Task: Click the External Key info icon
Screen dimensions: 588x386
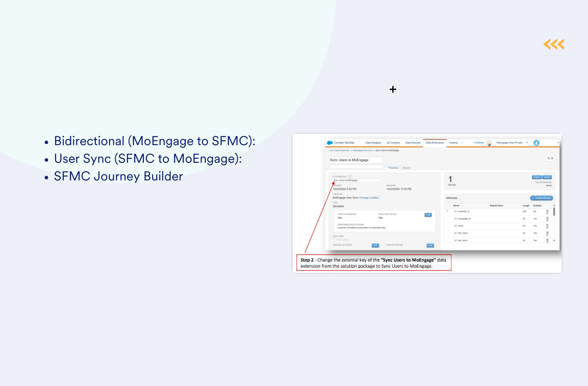Action: [350, 176]
